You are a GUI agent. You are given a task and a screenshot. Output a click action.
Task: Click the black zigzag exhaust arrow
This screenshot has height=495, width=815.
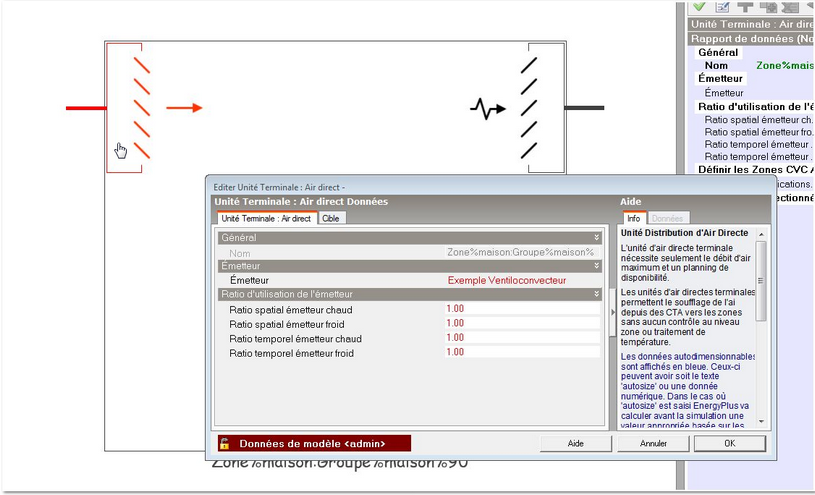[x=488, y=109]
